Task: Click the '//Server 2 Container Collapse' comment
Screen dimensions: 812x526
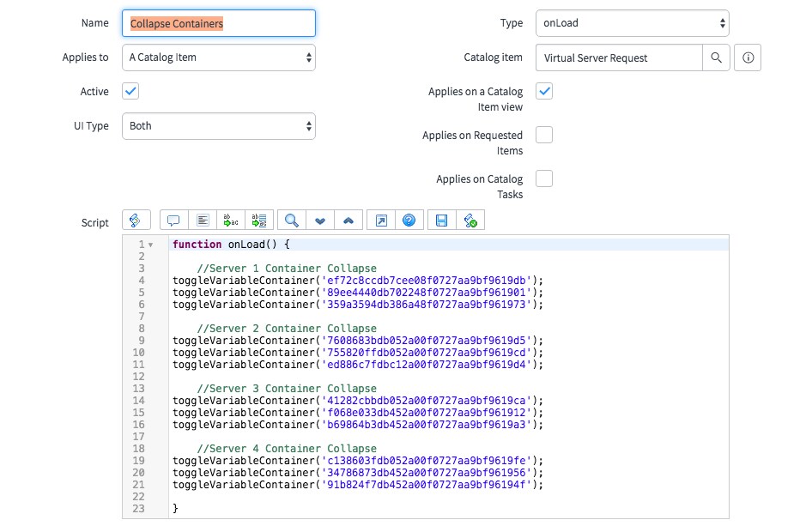Action: point(287,329)
